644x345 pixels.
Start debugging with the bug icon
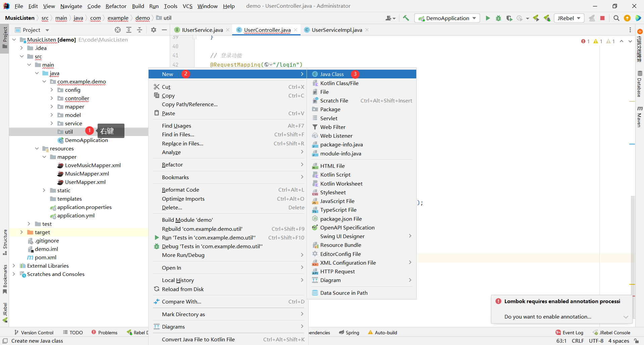point(498,18)
